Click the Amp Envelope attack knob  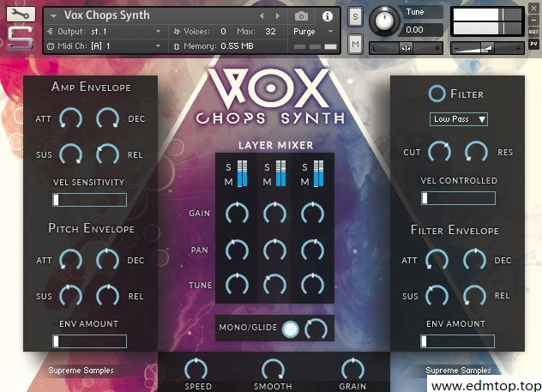point(70,119)
